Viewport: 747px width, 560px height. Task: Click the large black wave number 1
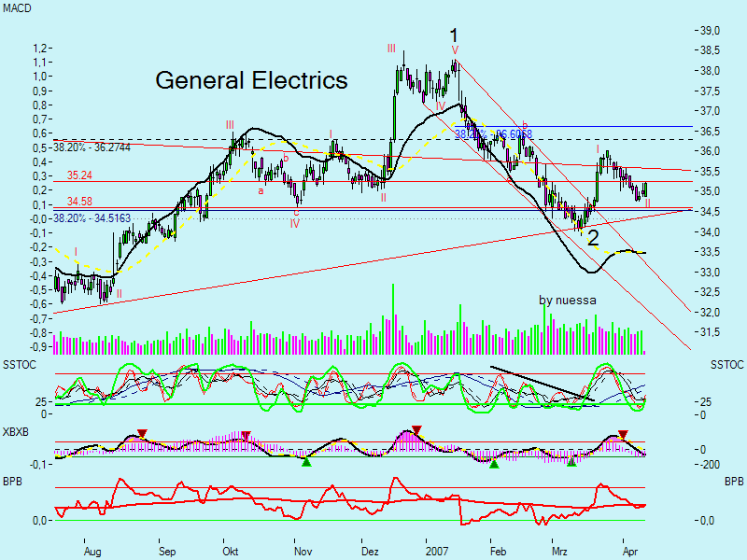(454, 35)
